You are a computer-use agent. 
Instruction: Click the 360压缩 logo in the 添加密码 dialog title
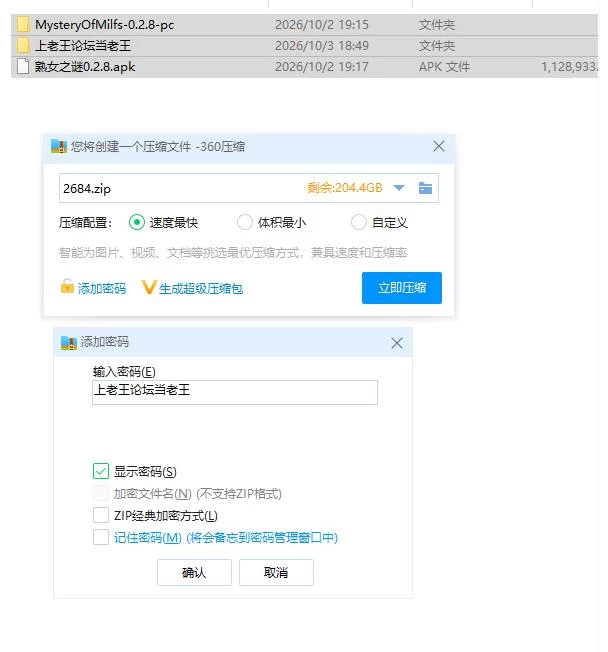tap(69, 343)
